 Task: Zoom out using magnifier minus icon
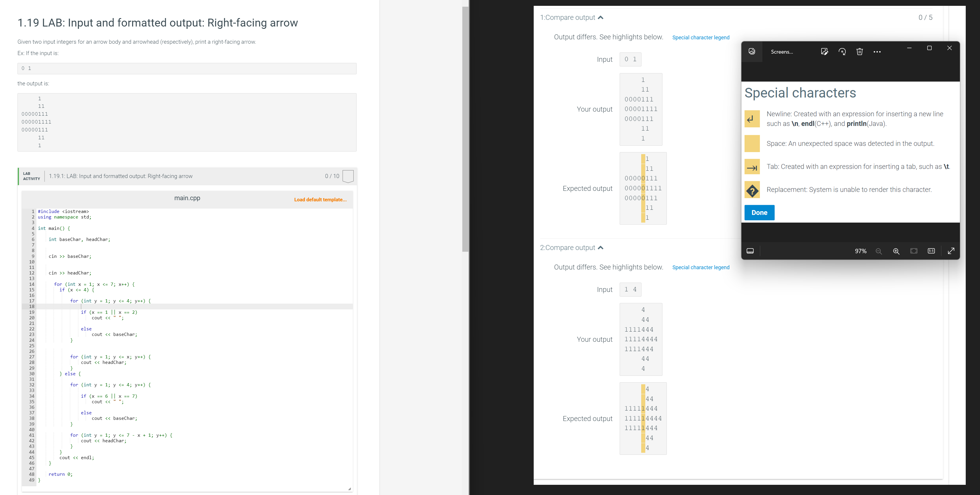click(x=878, y=251)
